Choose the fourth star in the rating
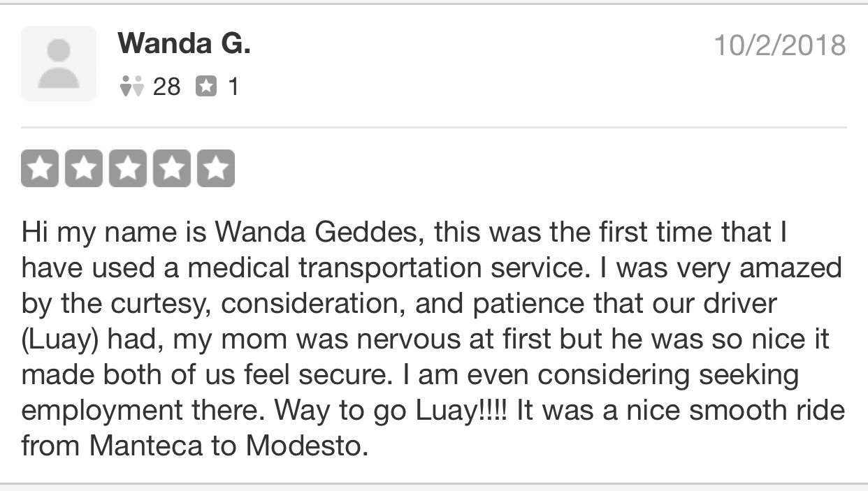The width and height of the screenshot is (868, 491). (x=172, y=168)
